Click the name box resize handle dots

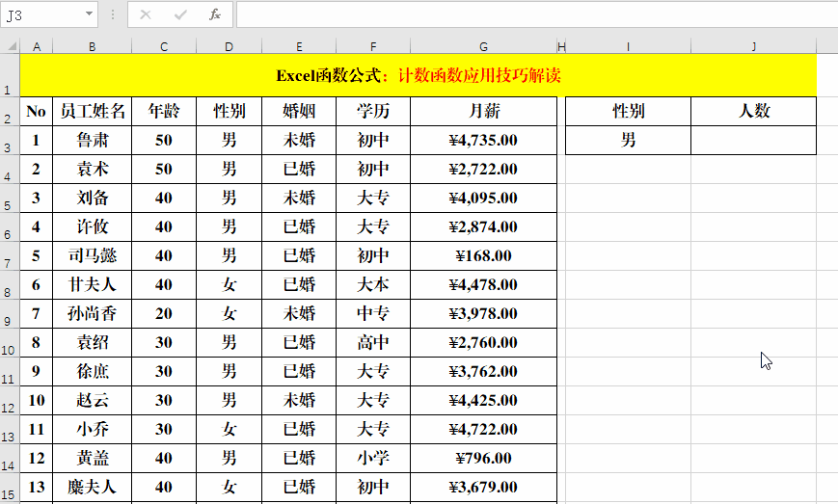tap(113, 14)
